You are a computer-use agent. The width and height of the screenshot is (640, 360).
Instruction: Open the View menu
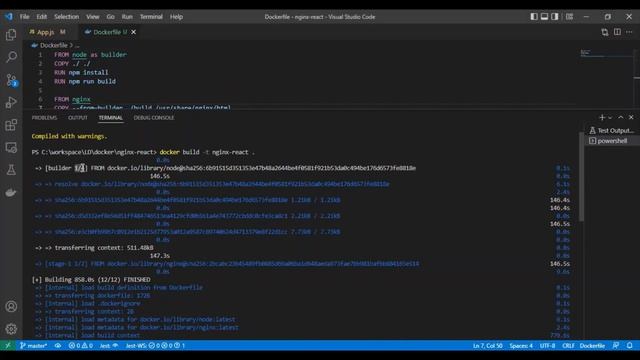93,17
